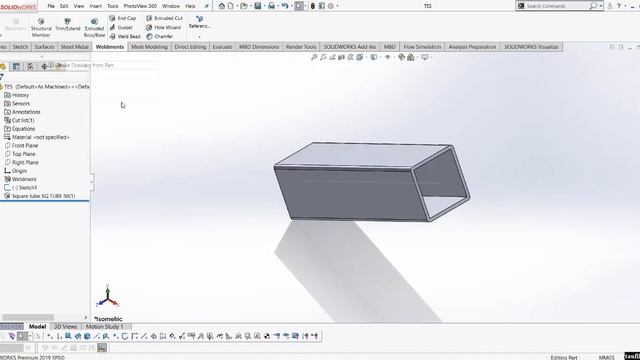Open View Settings monitor icon

coord(424,57)
